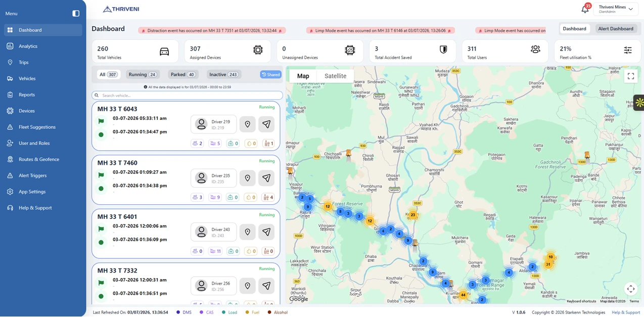Screen dimensions: 644x317
Task: Locate MH 33 T 6043 with pin icon
Action: point(248,124)
